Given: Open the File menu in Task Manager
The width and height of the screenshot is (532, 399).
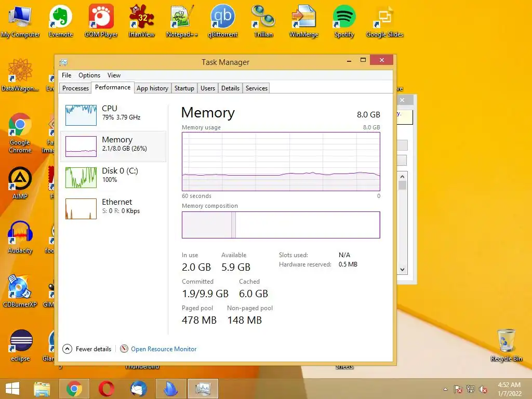Looking at the screenshot, I should tap(66, 75).
